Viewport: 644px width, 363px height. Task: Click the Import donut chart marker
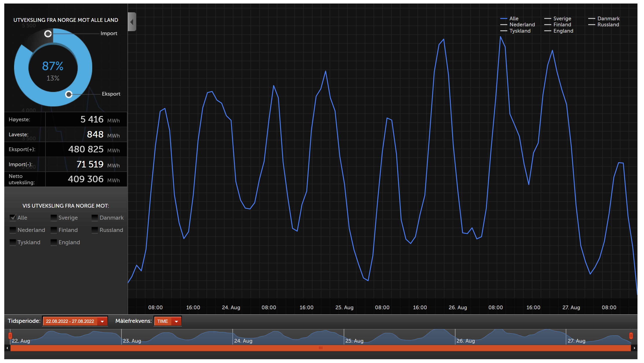[48, 34]
